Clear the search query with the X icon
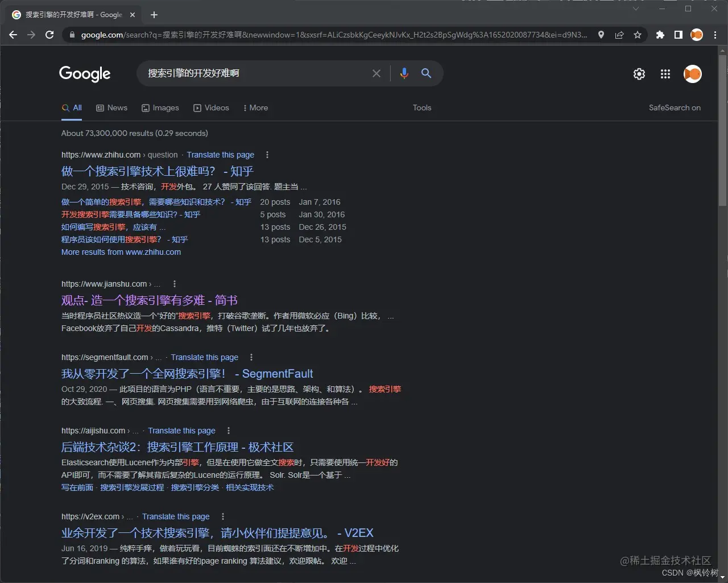The image size is (728, 583). click(377, 73)
